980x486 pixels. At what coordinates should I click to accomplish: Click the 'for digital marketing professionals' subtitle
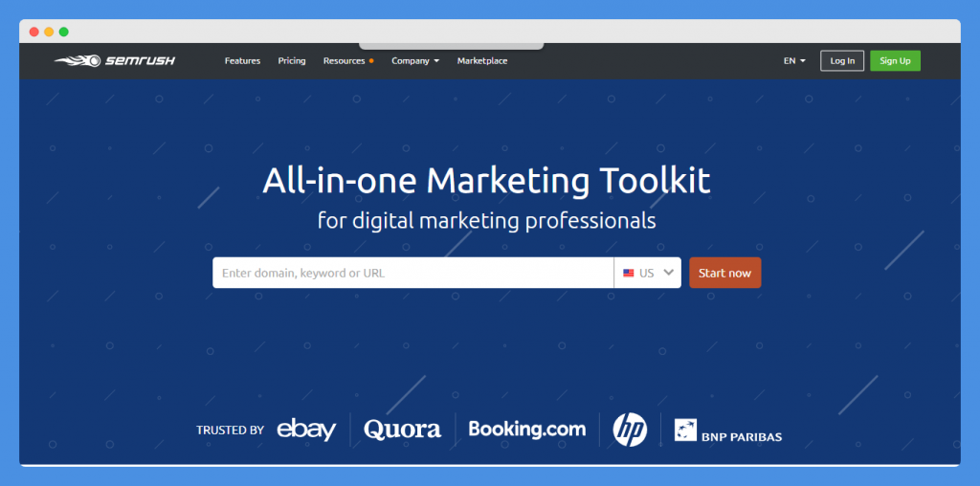pos(487,220)
